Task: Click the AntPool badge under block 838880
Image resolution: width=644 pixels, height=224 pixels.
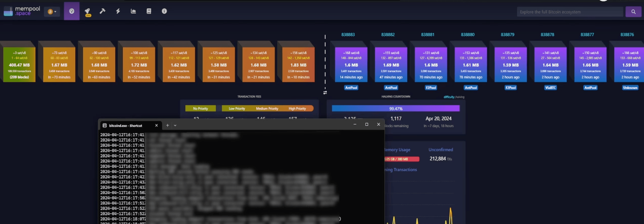Action: [471, 88]
